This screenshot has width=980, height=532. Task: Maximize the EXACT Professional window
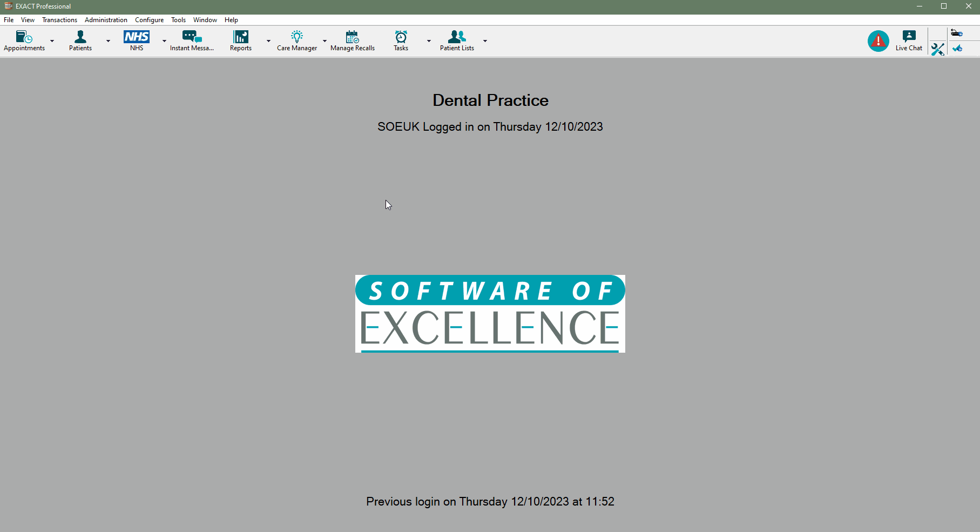coord(944,6)
